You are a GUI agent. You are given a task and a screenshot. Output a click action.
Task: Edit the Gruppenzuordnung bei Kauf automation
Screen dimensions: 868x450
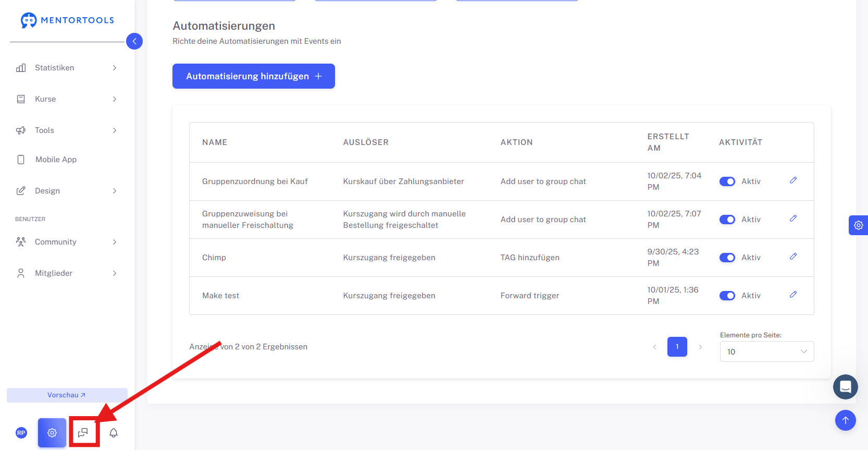tap(793, 180)
